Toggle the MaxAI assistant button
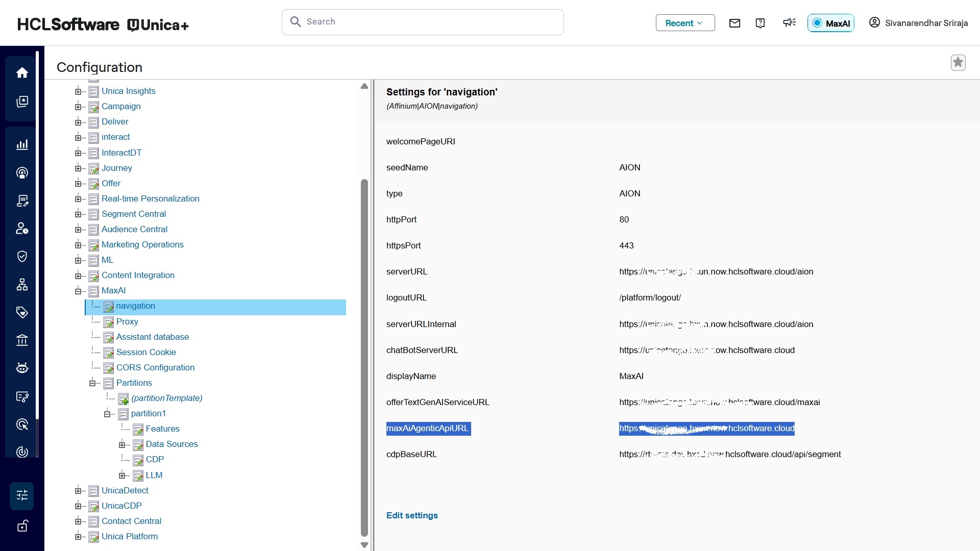Image resolution: width=980 pixels, height=551 pixels. pyautogui.click(x=830, y=23)
